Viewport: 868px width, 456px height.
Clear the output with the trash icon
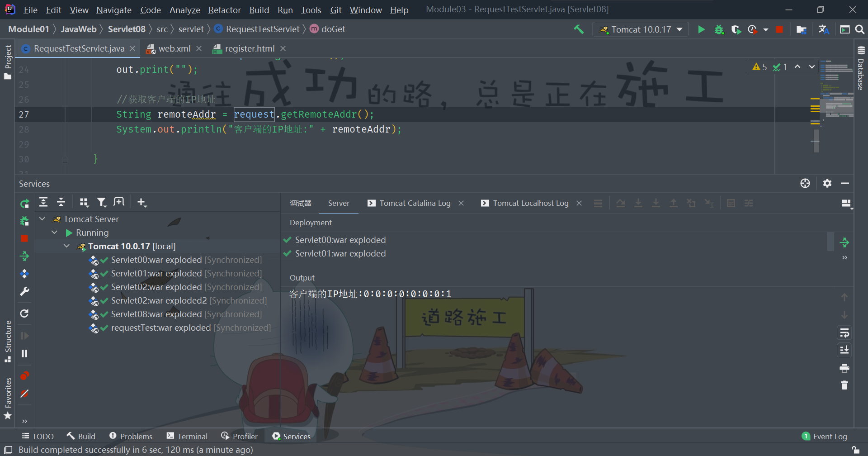pyautogui.click(x=844, y=385)
